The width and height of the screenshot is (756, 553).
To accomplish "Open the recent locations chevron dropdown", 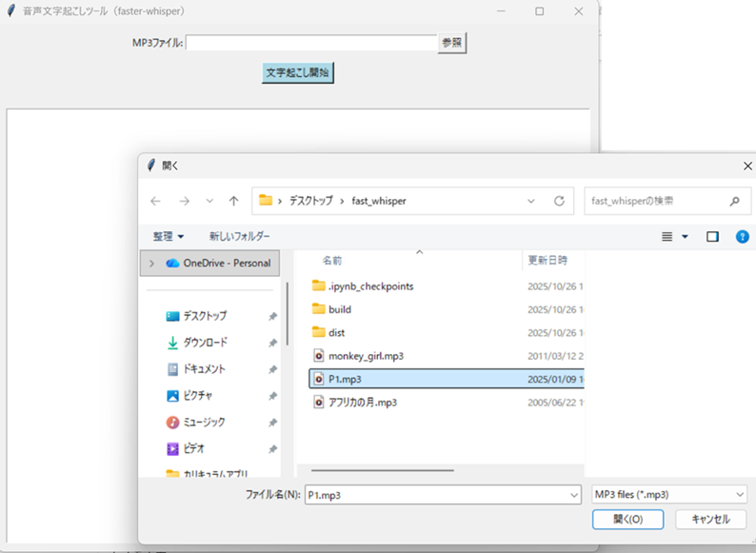I will tap(209, 202).
